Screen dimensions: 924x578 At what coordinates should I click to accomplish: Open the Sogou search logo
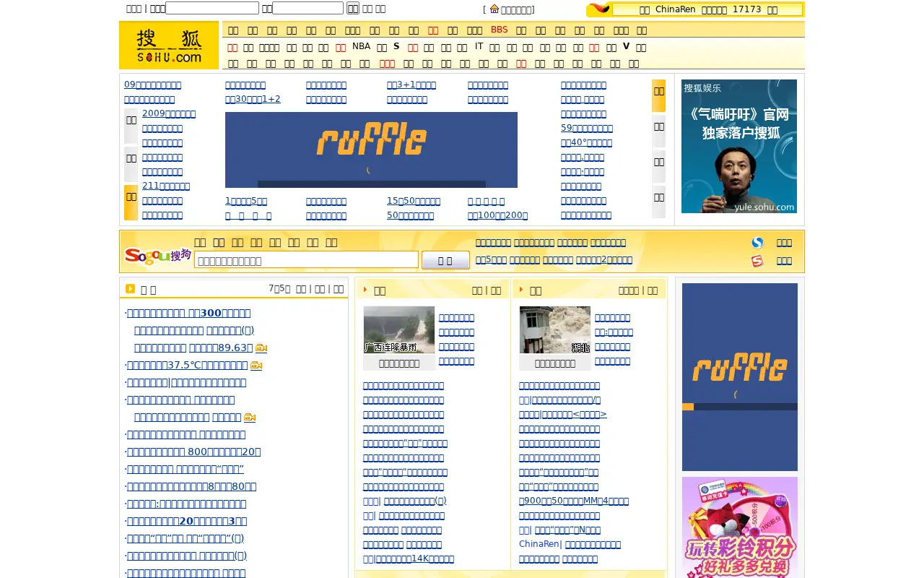158,255
